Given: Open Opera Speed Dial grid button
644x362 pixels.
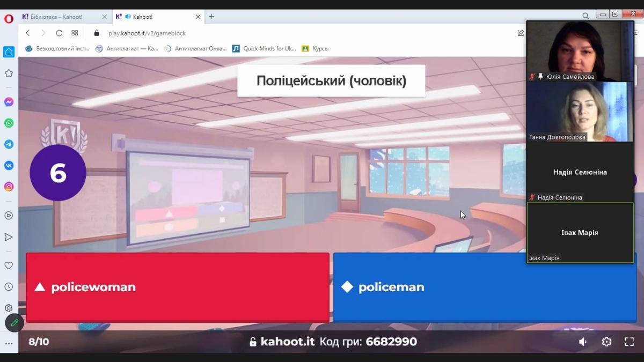Looking at the screenshot, I should pyautogui.click(x=75, y=33).
